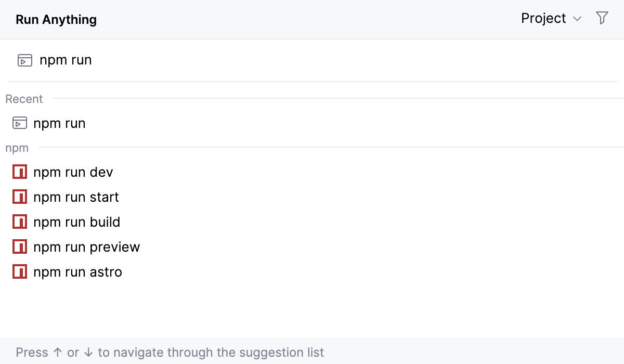This screenshot has height=364, width=624.
Task: Run 'npm run build' from the npm list
Action: (x=77, y=222)
